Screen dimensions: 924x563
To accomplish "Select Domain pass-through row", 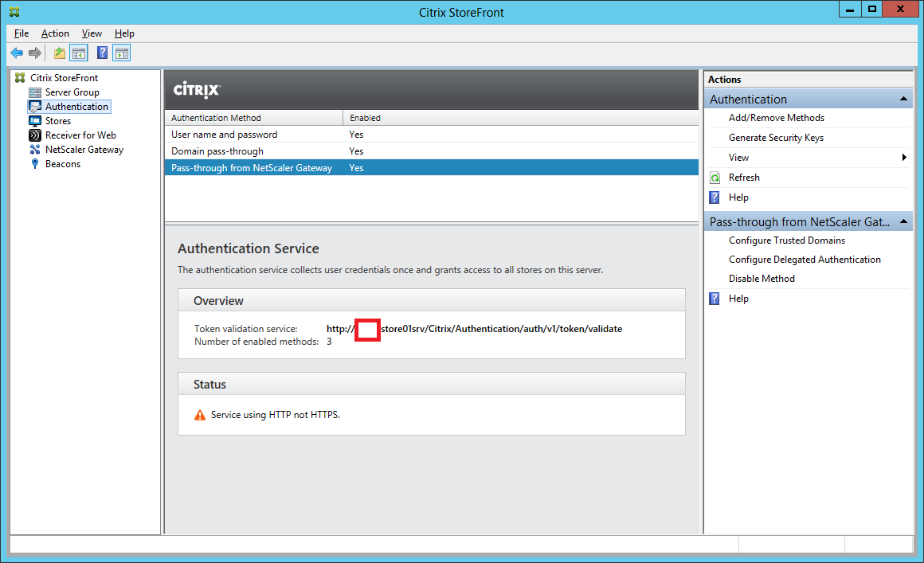I will [x=432, y=151].
